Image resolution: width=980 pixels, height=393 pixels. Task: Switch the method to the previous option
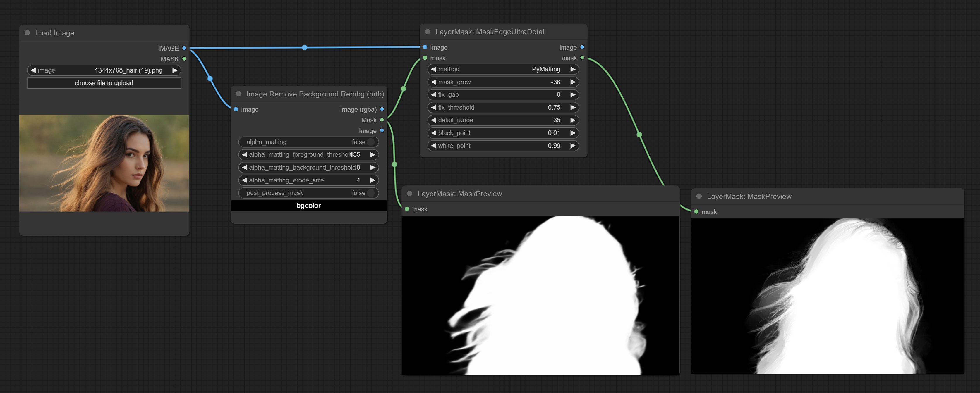[x=434, y=69]
